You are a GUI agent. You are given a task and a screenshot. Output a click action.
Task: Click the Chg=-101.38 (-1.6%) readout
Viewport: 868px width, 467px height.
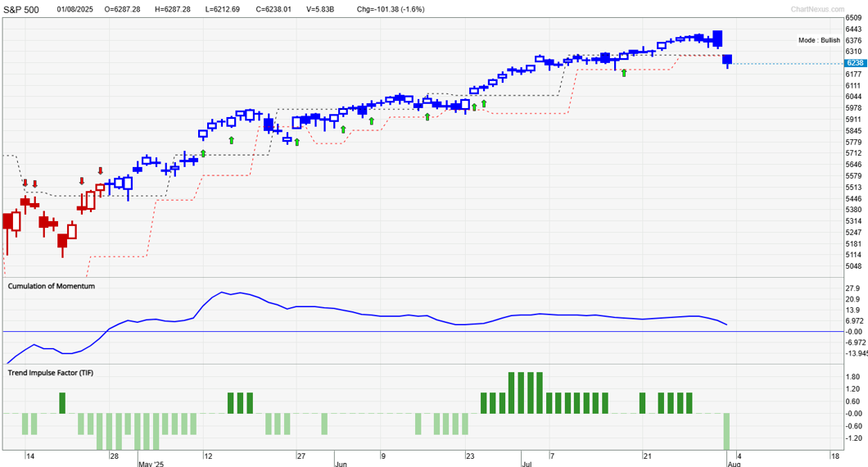click(x=391, y=9)
